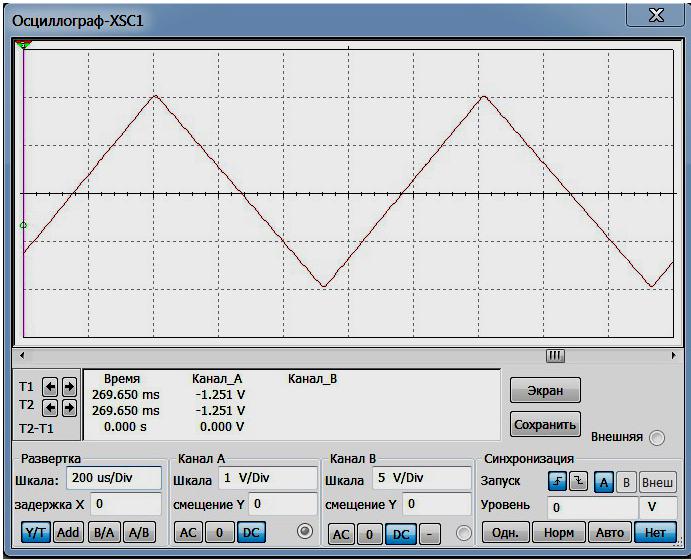Enable the Внешняя radio button
This screenshot has height=560, width=691.
657,438
